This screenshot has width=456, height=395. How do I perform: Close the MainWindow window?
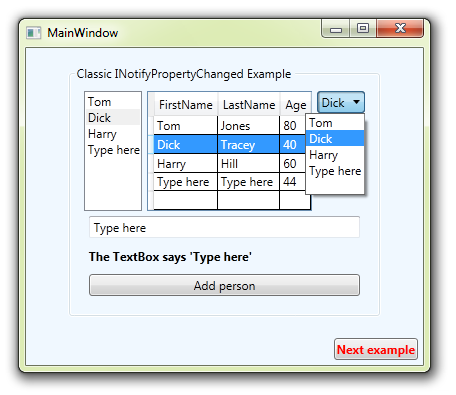pos(400,28)
